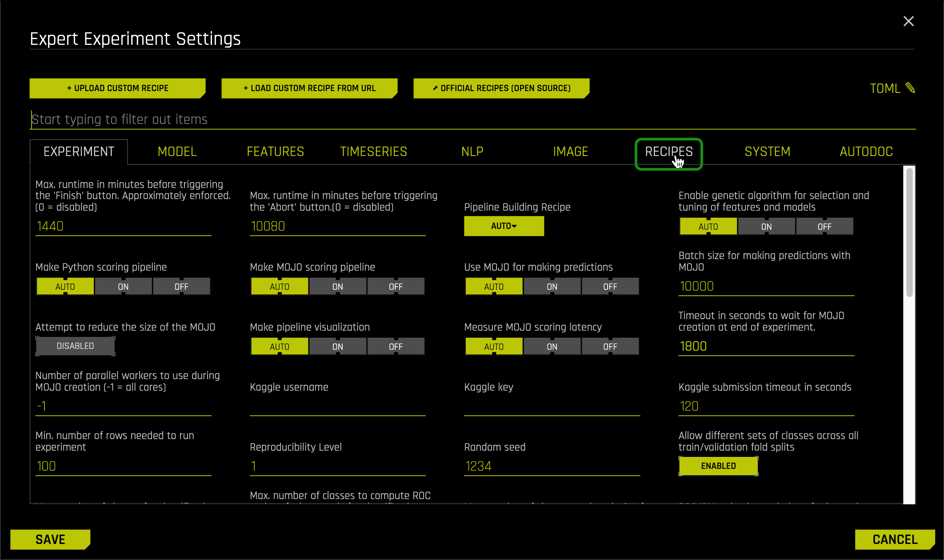The height and width of the screenshot is (560, 944).
Task: Click the CANCEL button
Action: [894, 540]
